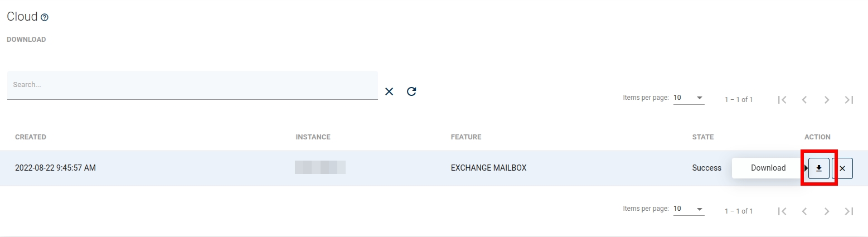The image size is (868, 237).
Task: Go to first page in bottom paginator
Action: [x=782, y=211]
